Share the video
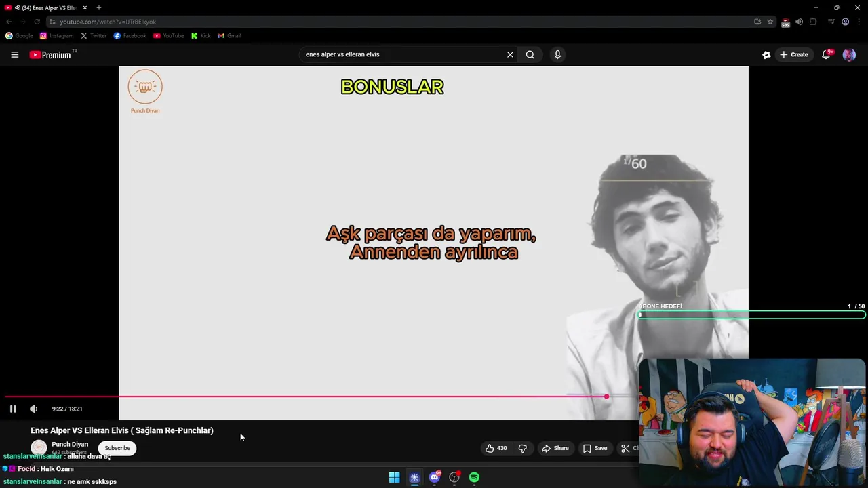Image resolution: width=868 pixels, height=488 pixels. point(555,448)
